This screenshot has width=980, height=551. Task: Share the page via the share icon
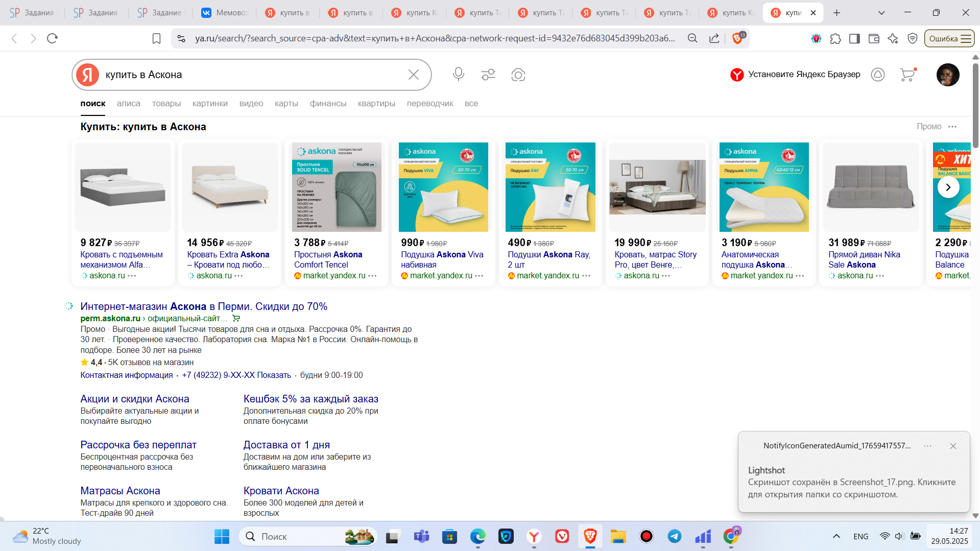tap(714, 38)
